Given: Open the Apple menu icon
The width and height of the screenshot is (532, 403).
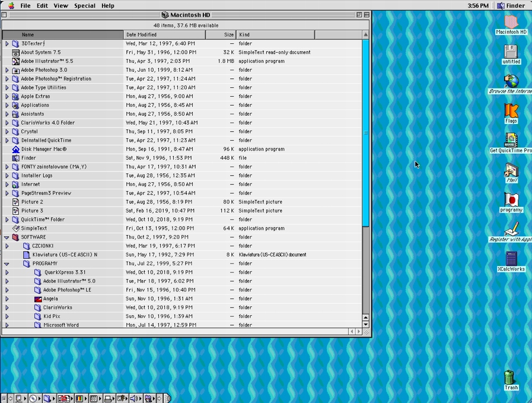Looking at the screenshot, I should click(11, 5).
